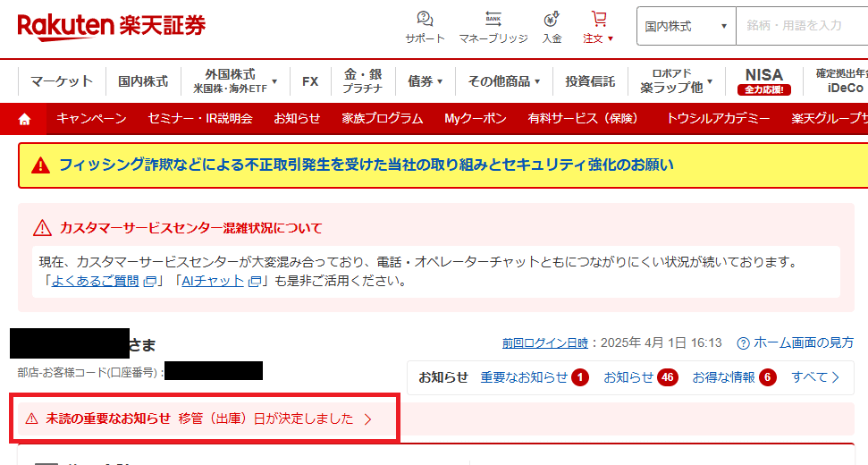Open the お知らせ item in the red bar
This screenshot has width=868, height=465.
pos(297,118)
